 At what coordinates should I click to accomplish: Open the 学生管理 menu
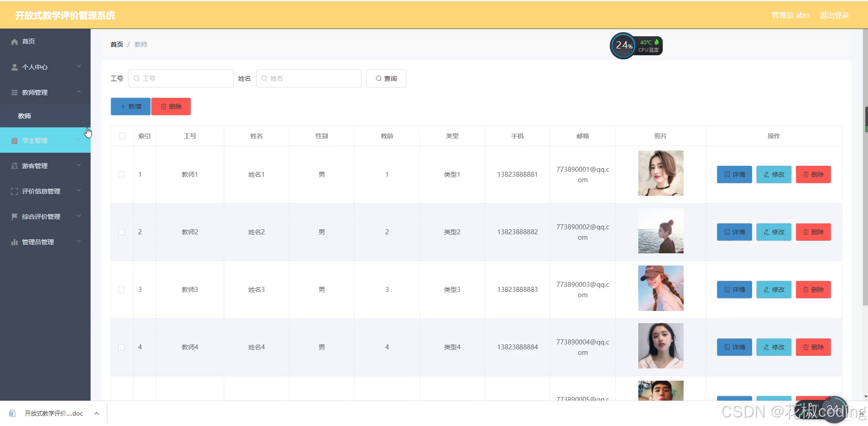pyautogui.click(x=45, y=140)
